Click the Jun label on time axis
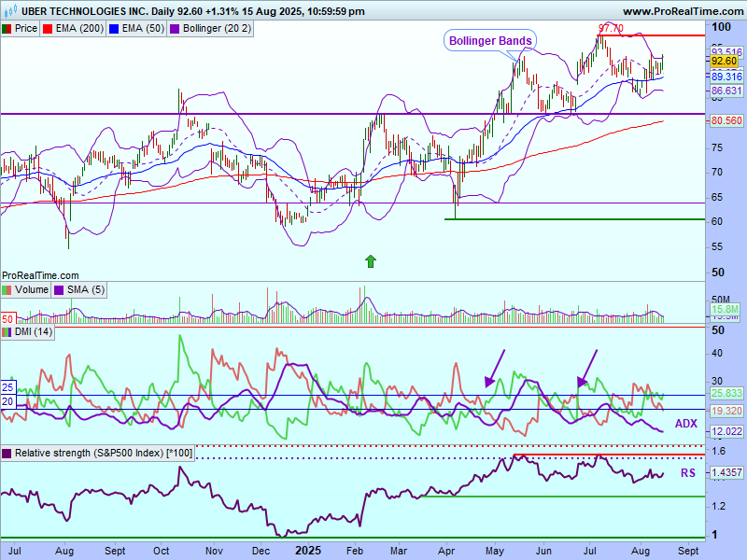Viewport: 747px width, 560px height. 543,551
